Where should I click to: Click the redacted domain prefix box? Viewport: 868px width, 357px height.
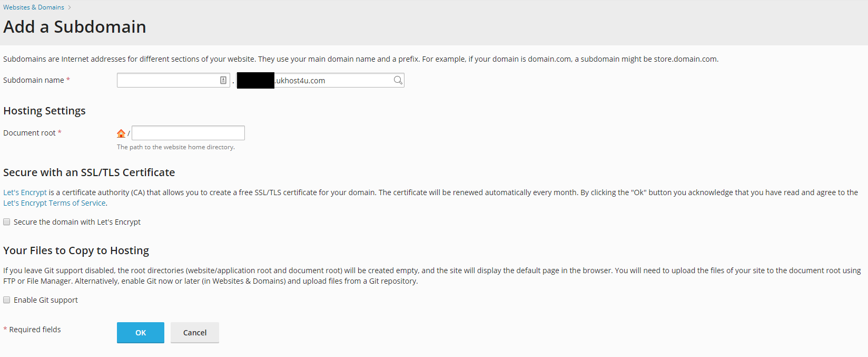pyautogui.click(x=255, y=80)
